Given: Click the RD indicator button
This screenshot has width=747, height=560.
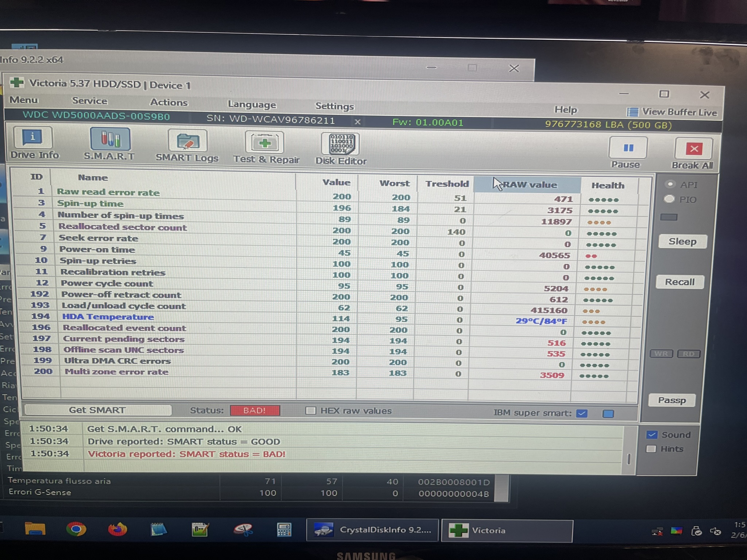Looking at the screenshot, I should [x=689, y=354].
